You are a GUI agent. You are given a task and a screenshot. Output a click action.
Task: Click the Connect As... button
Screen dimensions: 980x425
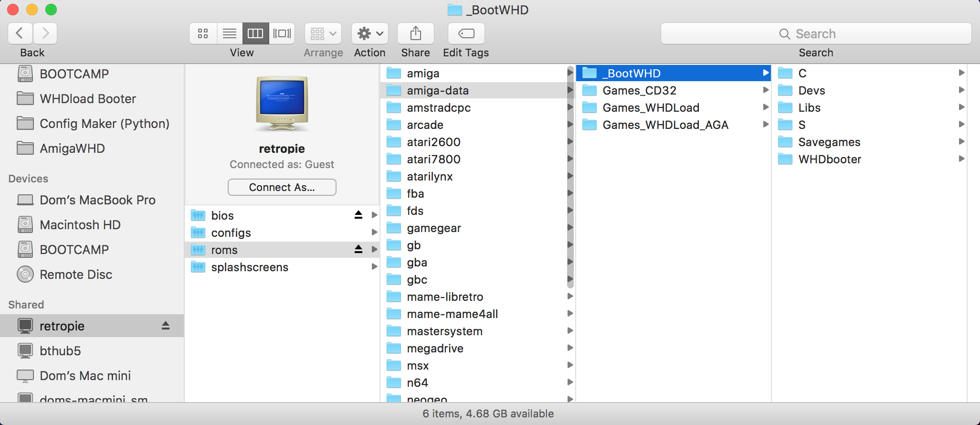[x=282, y=187]
